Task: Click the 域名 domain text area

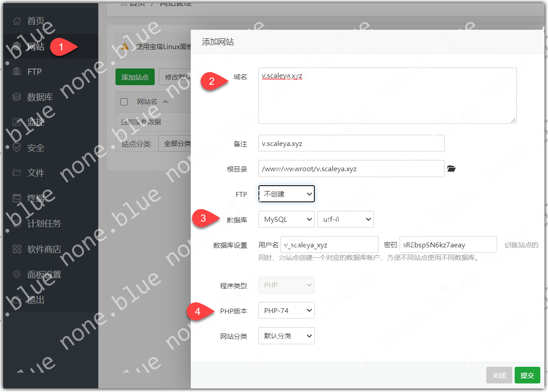Action: 387,96
